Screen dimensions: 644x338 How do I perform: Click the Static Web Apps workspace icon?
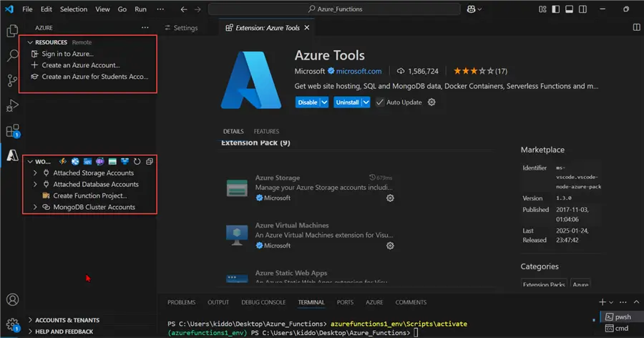point(87,162)
